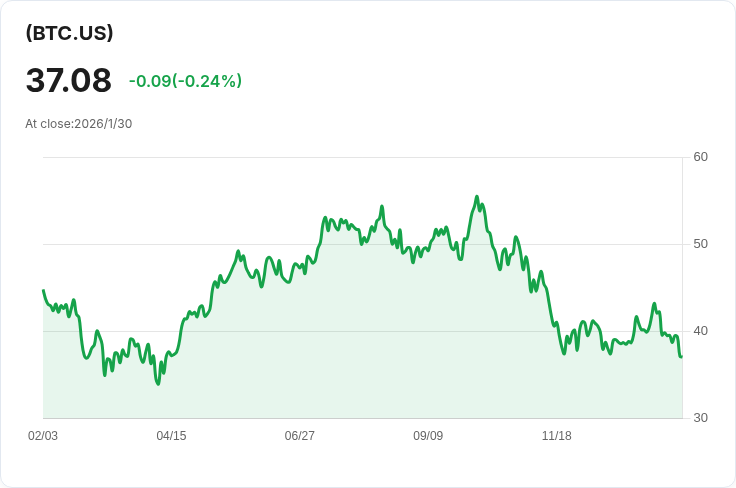Click the rightmost end point of the price line
736x488 pixels.
point(681,357)
